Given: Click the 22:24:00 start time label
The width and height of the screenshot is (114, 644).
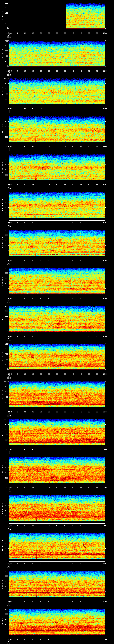Looking at the screenshot, I should (9, 601).
